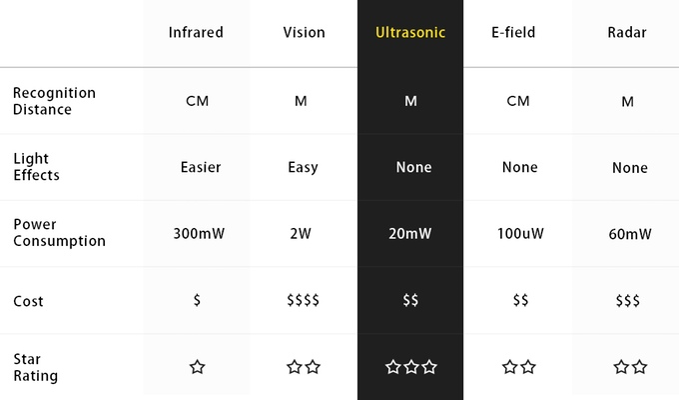The height and width of the screenshot is (400, 679).
Task: Click the Ultrasonic 20mW power value
Action: pos(411,234)
